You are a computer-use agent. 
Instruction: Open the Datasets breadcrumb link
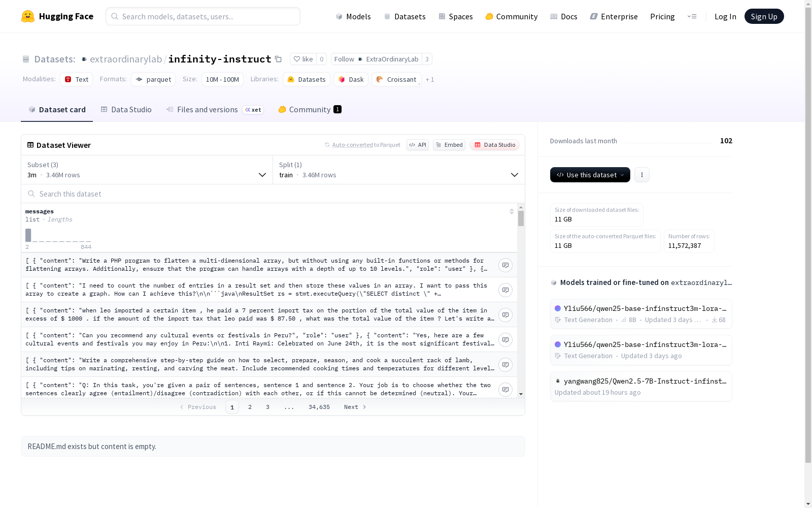pos(54,59)
